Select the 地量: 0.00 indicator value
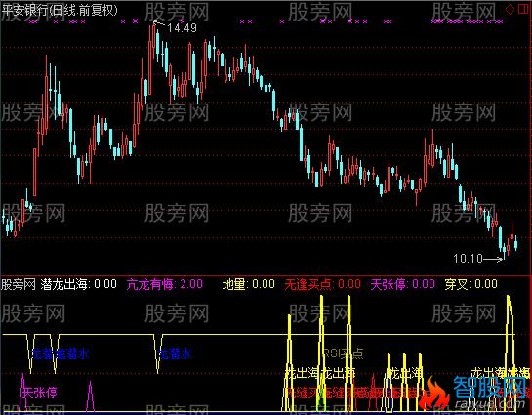 pos(248,284)
